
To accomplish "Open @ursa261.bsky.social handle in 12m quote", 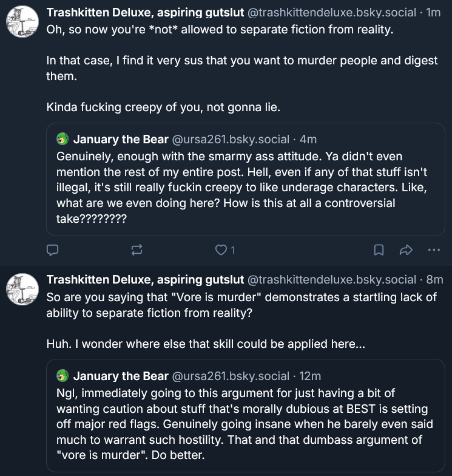I will 231,376.
